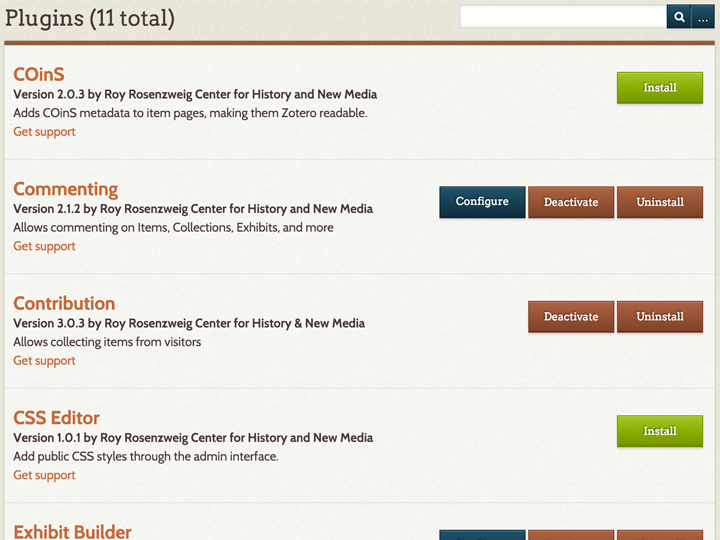The width and height of the screenshot is (720, 540).
Task: Select Commenting 'Version 2.1.2' author line
Action: point(193,208)
